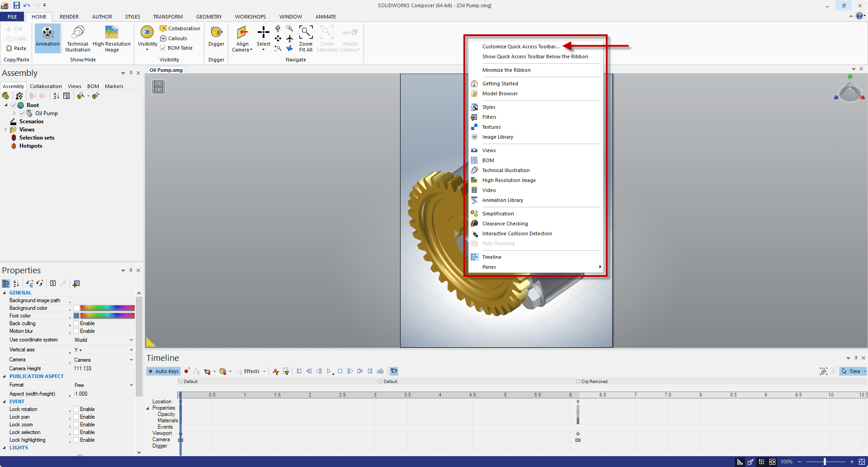Jump to the end of timeline
The width and height of the screenshot is (868, 467).
370,371
